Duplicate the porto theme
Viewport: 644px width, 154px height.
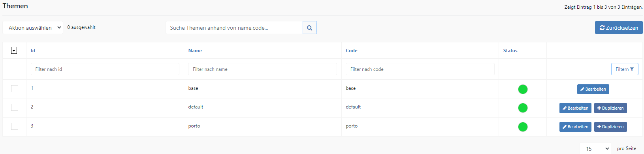tap(610, 127)
